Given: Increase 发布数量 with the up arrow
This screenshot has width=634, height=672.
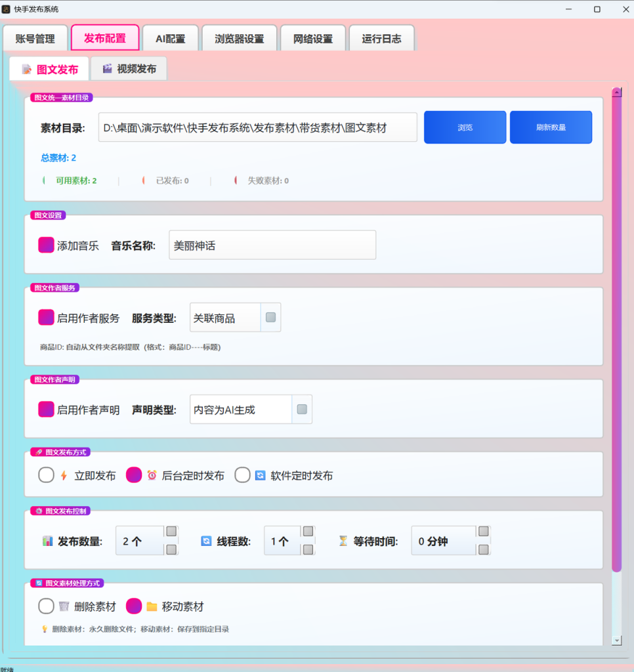Looking at the screenshot, I should pyautogui.click(x=171, y=532).
